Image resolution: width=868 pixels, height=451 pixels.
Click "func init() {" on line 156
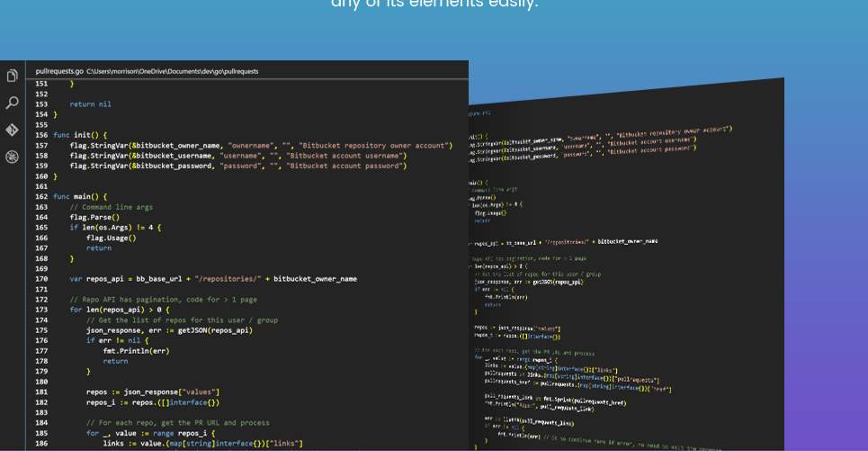pos(80,135)
